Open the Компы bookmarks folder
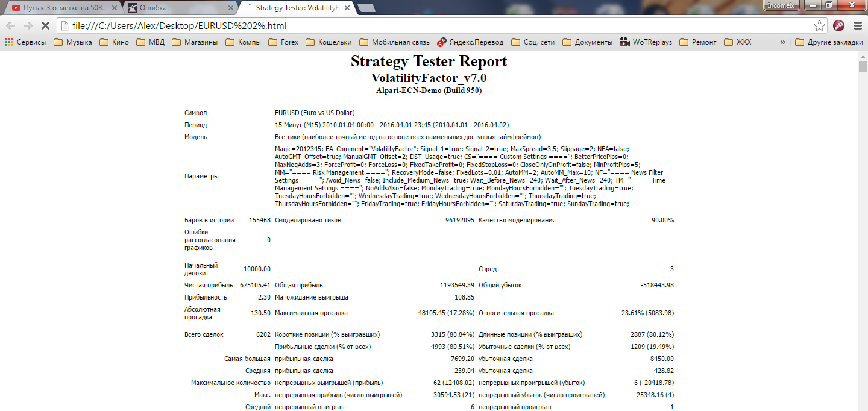This screenshot has height=411, width=868. (243, 42)
